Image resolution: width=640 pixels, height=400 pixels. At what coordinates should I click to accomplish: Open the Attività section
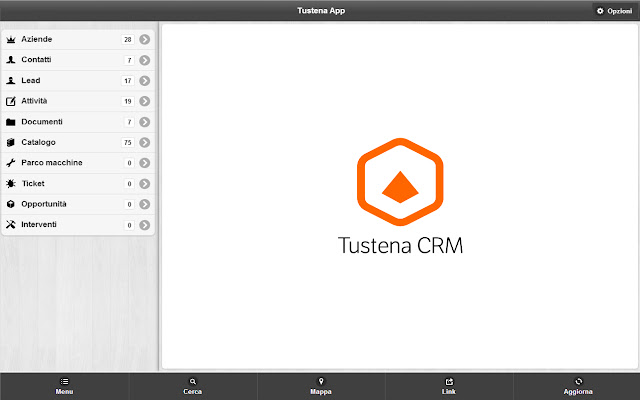pos(78,101)
